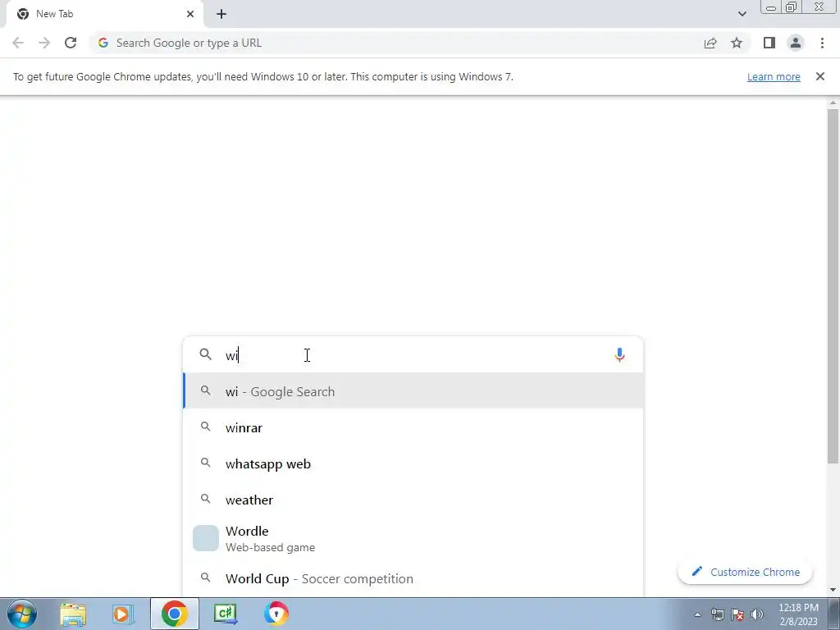
Task: Open Windows Explorer from taskbar
Action: (73, 614)
